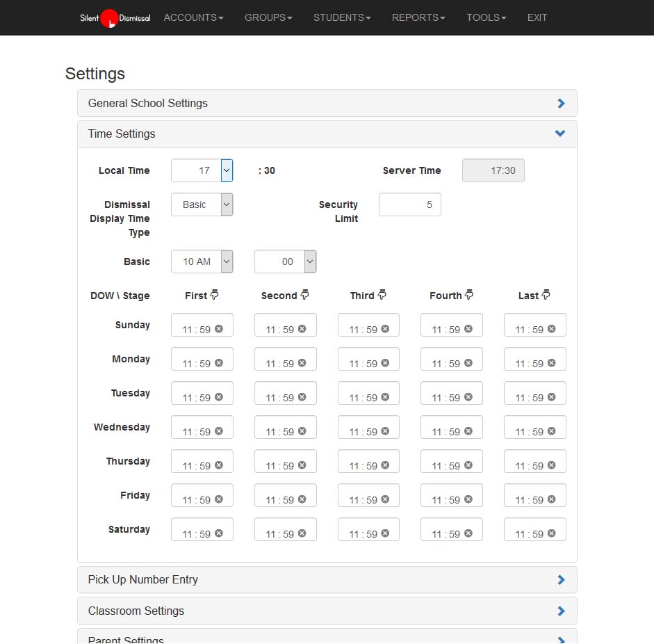Expand the General School Settings panel
Image resolution: width=654 pixels, height=644 pixels.
(x=327, y=103)
